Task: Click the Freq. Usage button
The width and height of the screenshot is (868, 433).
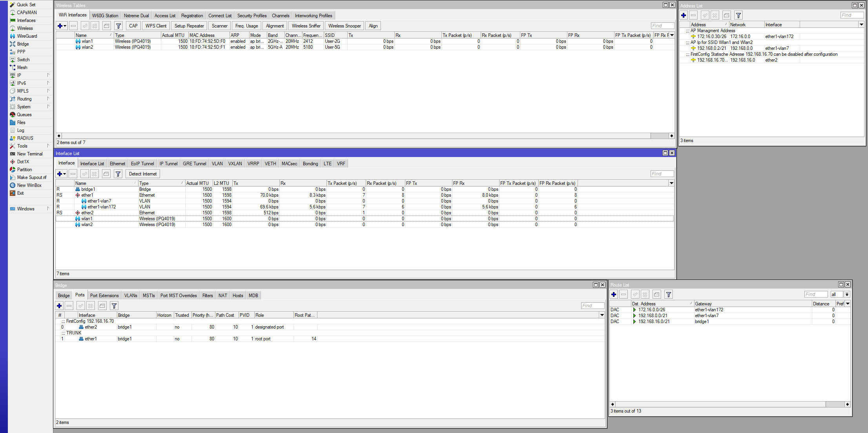Action: tap(246, 26)
